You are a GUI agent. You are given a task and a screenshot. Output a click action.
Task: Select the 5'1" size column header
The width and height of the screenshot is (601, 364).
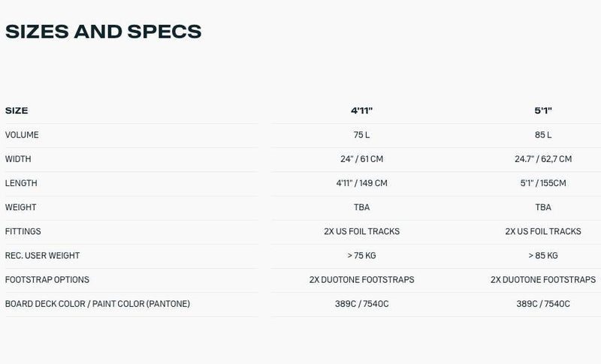[x=543, y=111]
